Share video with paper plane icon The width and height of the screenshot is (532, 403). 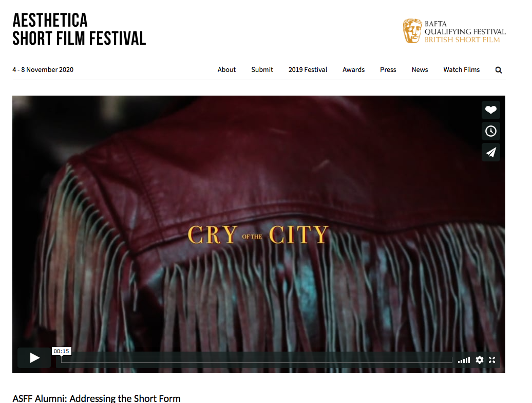tap(490, 152)
